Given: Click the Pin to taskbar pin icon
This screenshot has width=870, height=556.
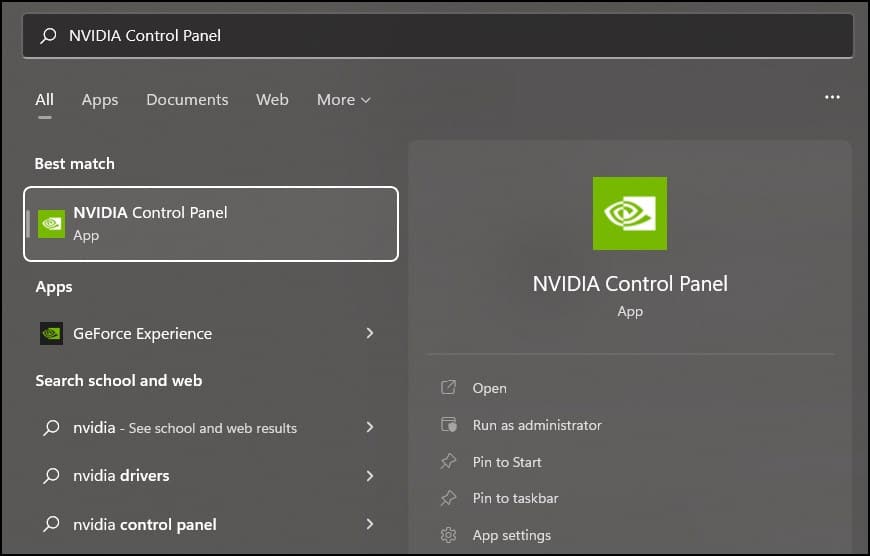Looking at the screenshot, I should click(x=448, y=498).
